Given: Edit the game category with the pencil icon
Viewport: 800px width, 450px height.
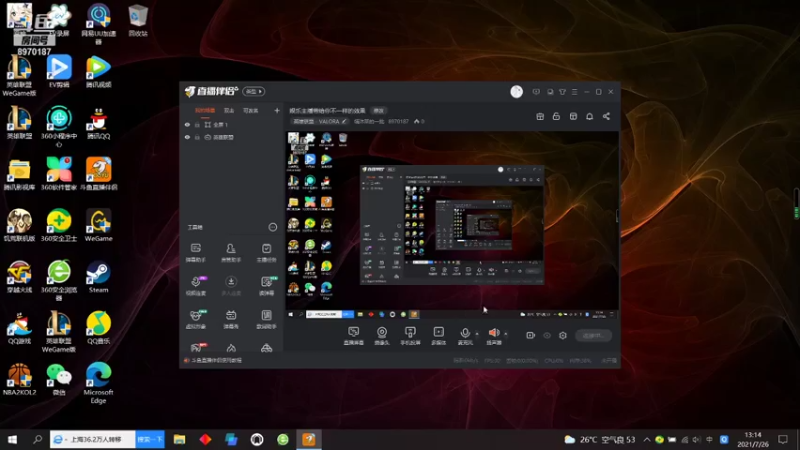Looking at the screenshot, I should (x=344, y=121).
